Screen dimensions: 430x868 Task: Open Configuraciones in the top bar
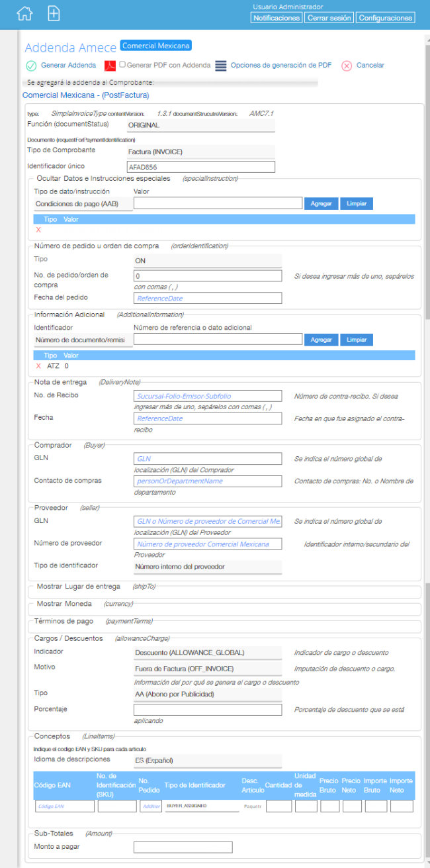pyautogui.click(x=386, y=18)
